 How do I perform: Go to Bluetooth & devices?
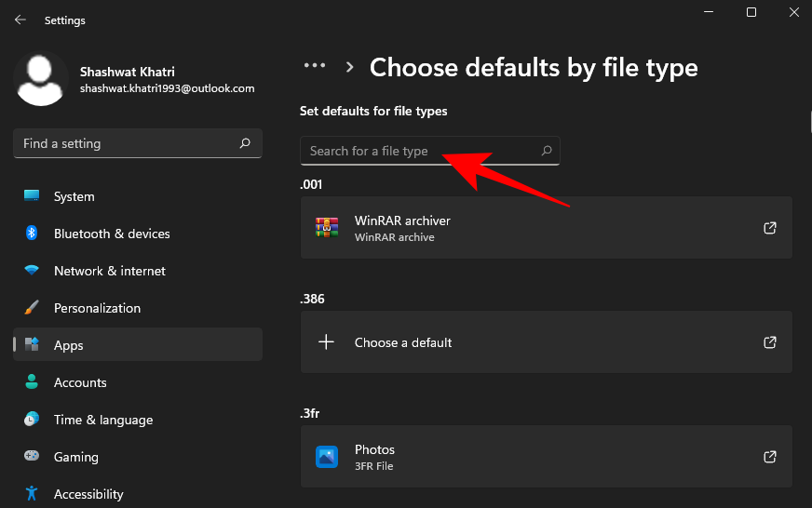pos(112,234)
